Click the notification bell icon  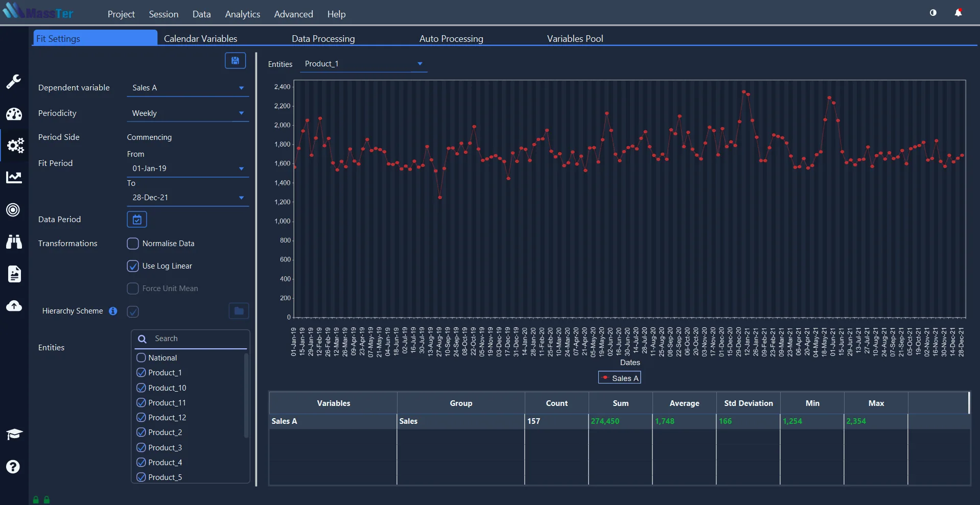coord(958,13)
